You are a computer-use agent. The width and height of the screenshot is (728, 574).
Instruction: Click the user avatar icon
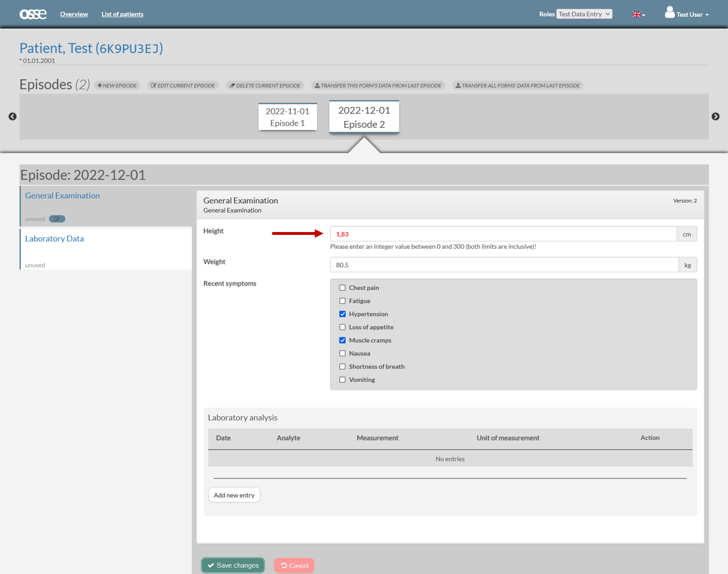[x=669, y=12]
